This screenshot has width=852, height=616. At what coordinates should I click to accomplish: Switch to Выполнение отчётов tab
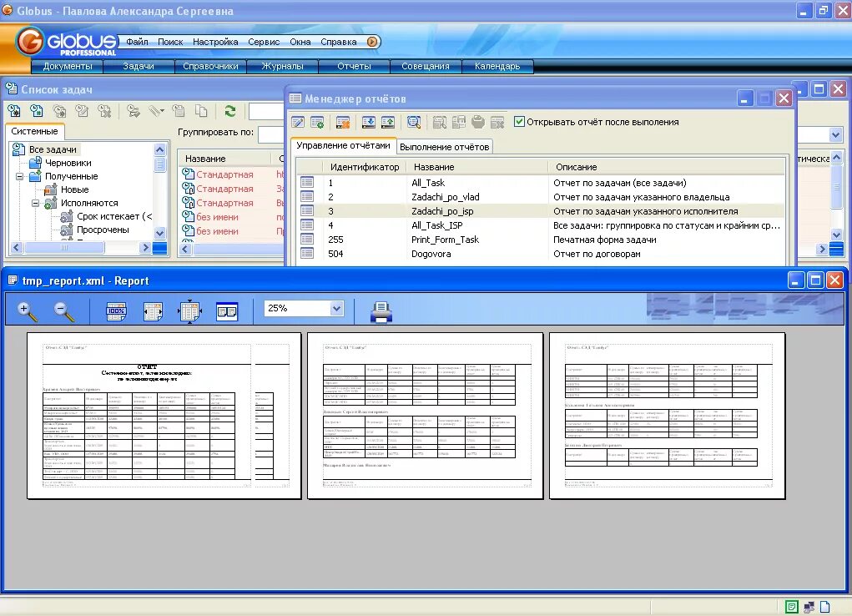click(x=445, y=147)
